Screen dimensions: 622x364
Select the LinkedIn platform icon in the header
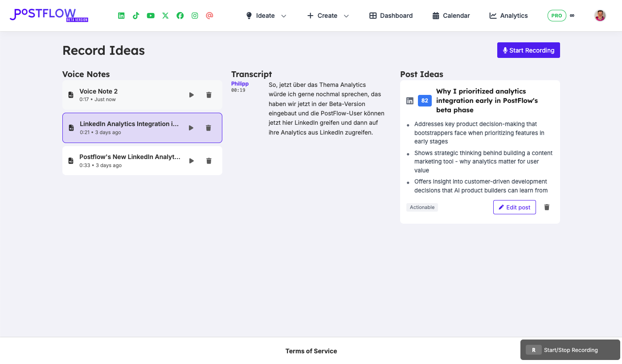click(x=121, y=15)
